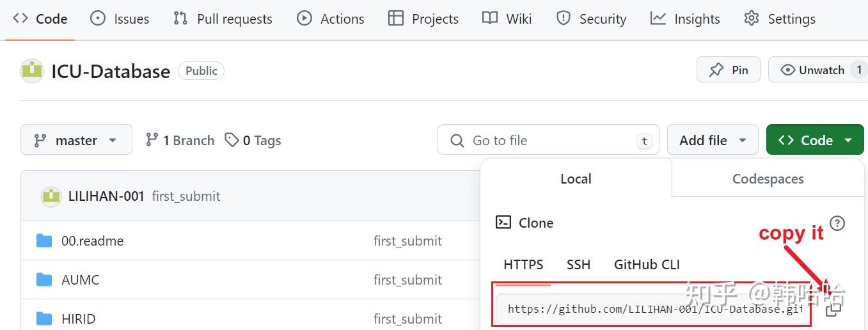
Task: Open the 00.readme folder
Action: click(92, 241)
